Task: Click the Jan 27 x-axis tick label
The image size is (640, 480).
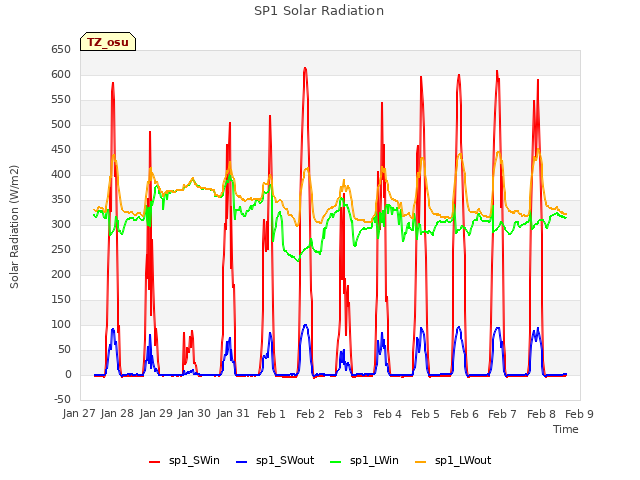Action: [79, 413]
